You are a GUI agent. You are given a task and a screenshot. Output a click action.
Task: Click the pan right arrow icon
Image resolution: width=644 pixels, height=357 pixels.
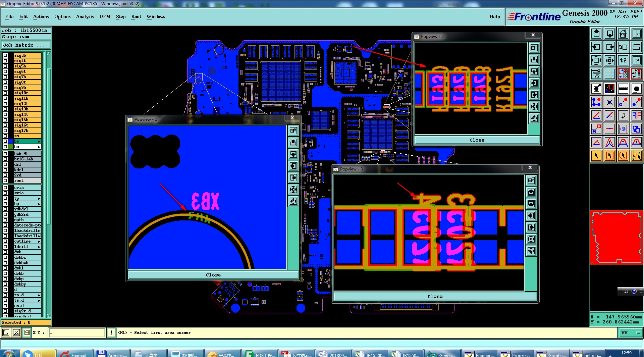point(609,47)
